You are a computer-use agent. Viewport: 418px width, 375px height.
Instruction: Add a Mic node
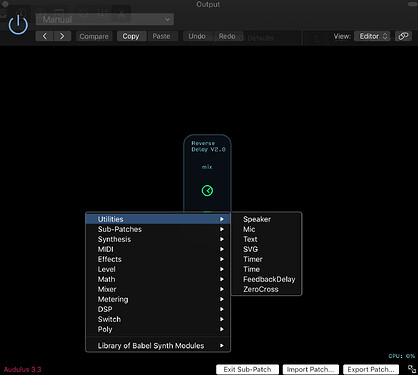coord(266,229)
